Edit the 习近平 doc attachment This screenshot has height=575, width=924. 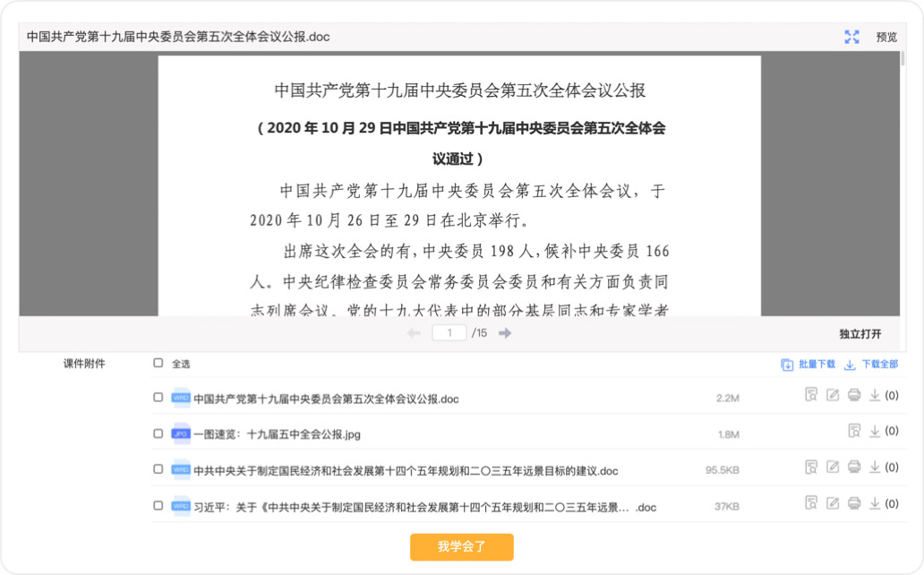point(833,503)
